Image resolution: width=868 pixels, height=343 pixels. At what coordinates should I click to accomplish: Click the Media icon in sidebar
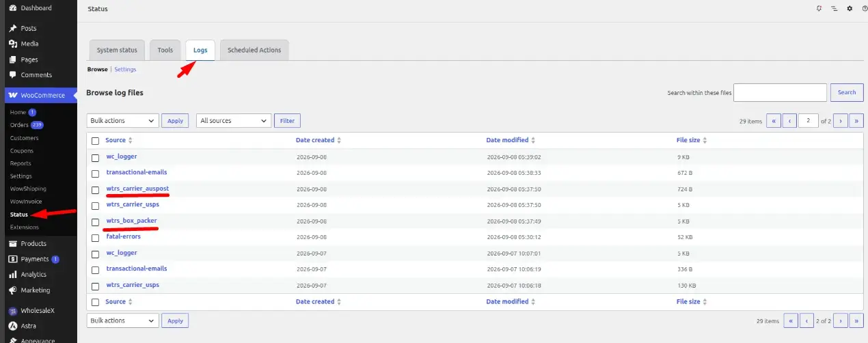[13, 44]
